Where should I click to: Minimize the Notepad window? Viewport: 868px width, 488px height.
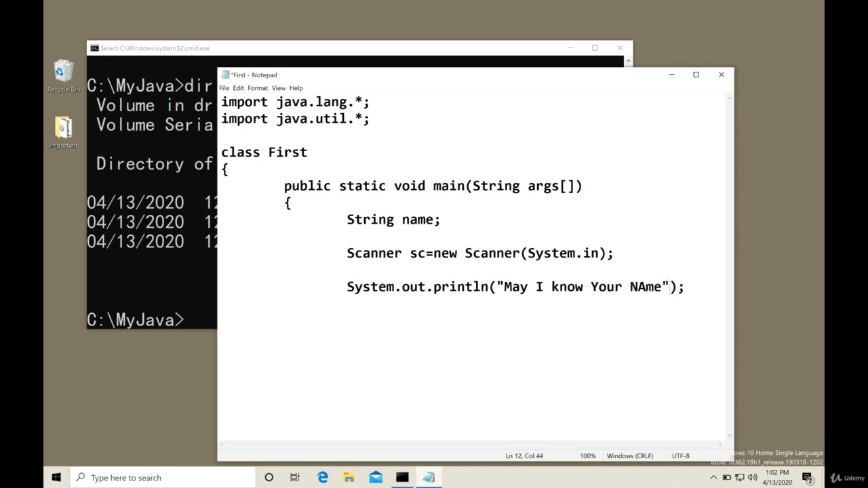click(671, 75)
